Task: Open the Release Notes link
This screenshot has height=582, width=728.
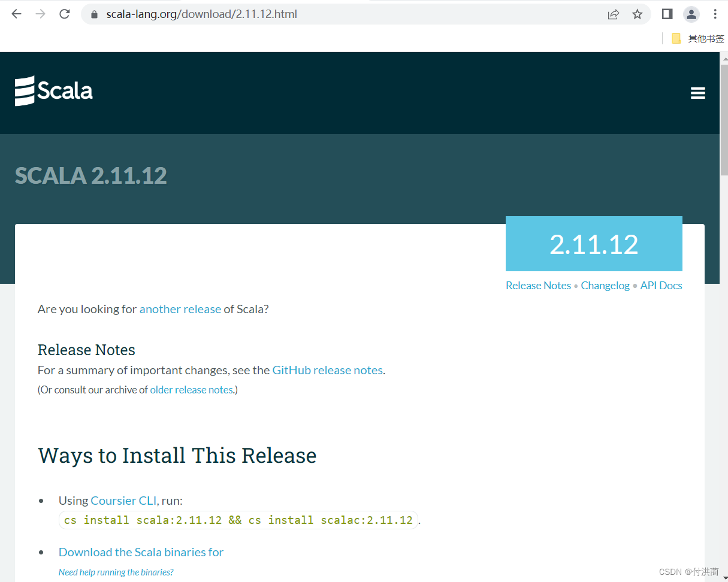Action: coord(538,286)
